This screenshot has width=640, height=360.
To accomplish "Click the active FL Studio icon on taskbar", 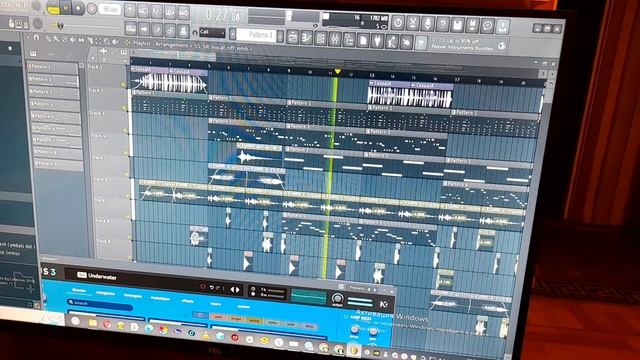I will pos(353,350).
